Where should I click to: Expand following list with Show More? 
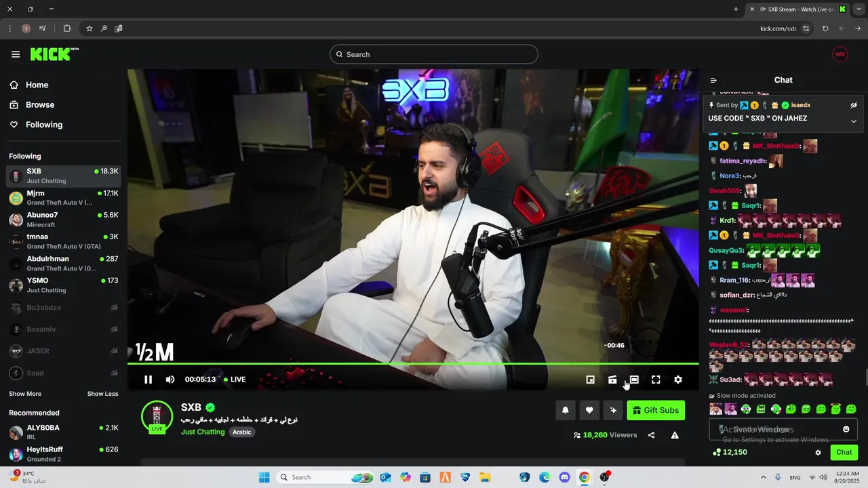click(25, 394)
